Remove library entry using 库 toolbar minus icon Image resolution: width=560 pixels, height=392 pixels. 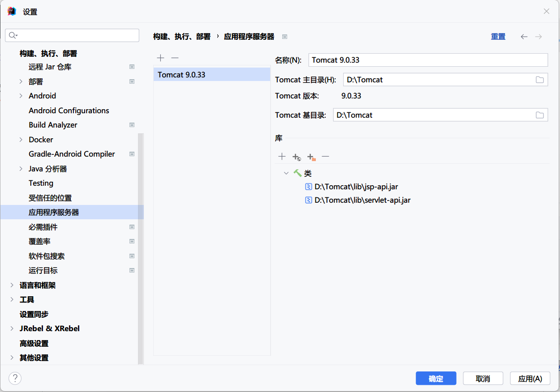pyautogui.click(x=326, y=157)
